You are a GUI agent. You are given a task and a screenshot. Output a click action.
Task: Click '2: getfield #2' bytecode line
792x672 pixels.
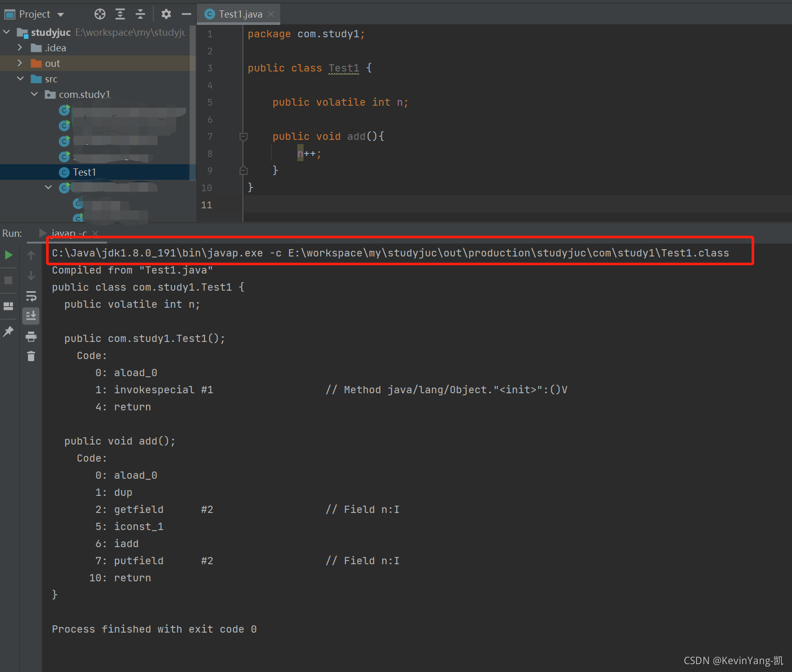click(x=247, y=509)
